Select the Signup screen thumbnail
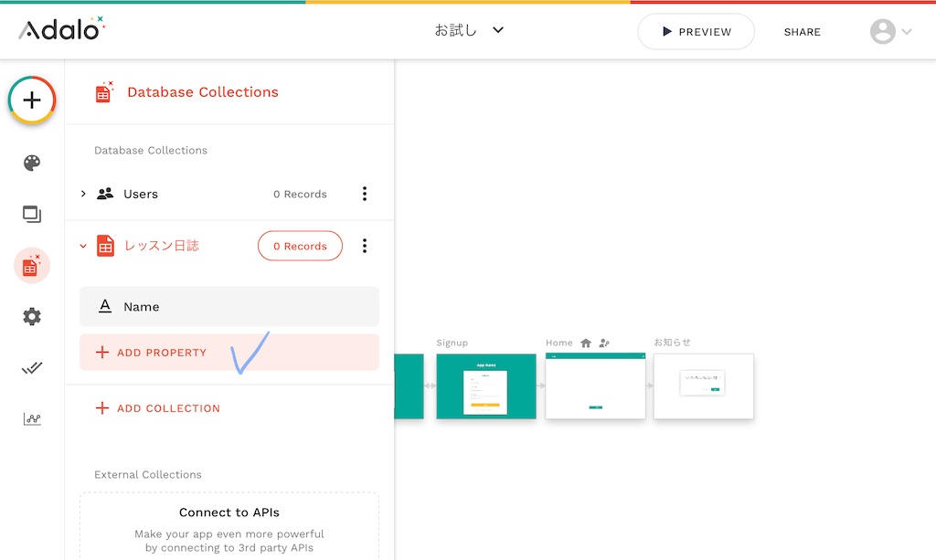 point(486,386)
